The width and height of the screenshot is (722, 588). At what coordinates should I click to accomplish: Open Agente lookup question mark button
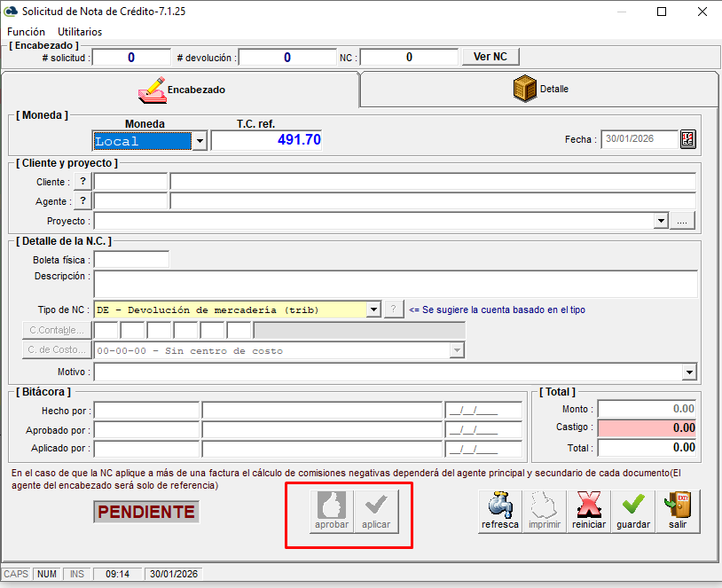click(82, 200)
